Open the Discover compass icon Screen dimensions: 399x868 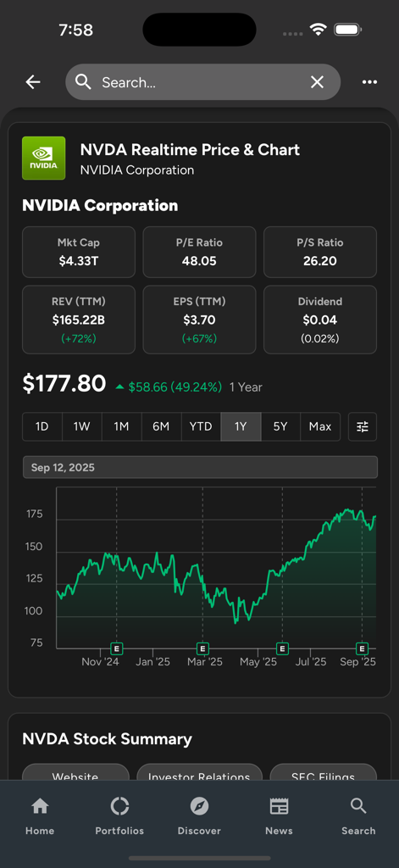pos(199,807)
